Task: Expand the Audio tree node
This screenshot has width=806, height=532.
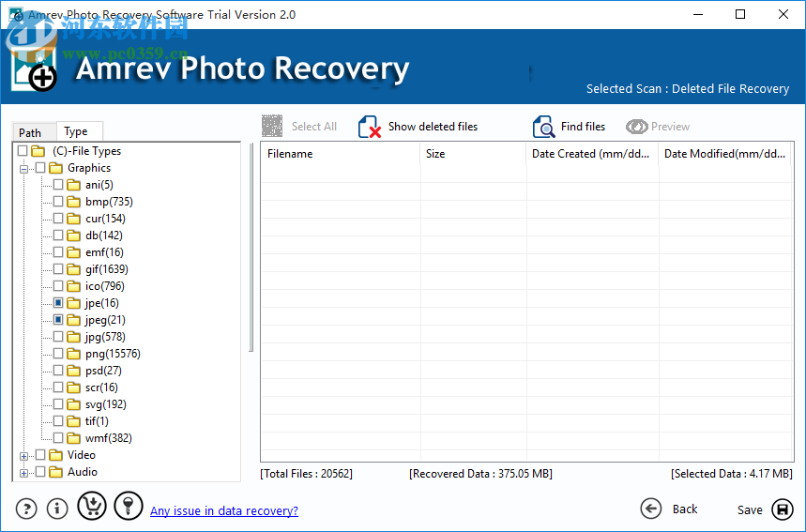Action: tap(23, 473)
